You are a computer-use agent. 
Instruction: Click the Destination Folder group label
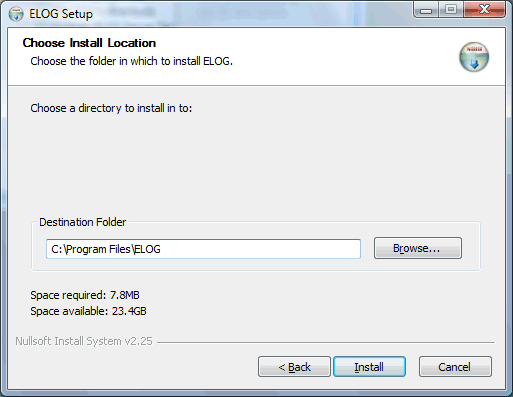(83, 222)
